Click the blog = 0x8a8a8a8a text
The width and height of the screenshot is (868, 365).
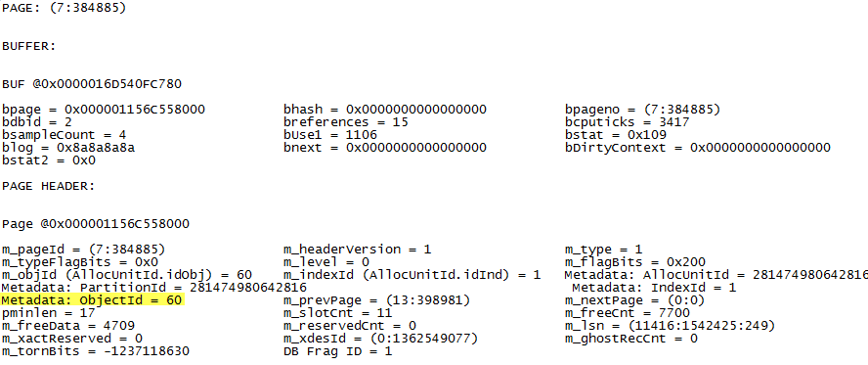point(68,148)
